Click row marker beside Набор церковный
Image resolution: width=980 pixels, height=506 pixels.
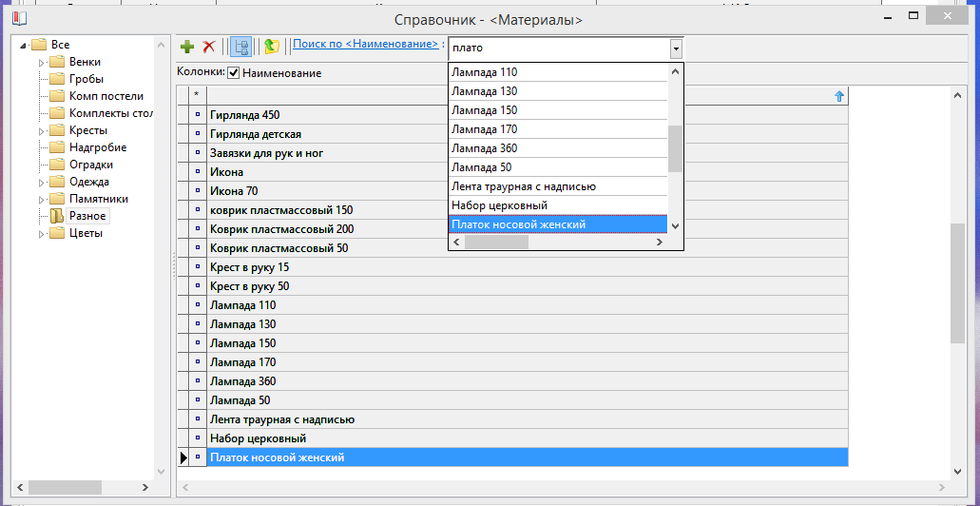pyautogui.click(x=198, y=438)
